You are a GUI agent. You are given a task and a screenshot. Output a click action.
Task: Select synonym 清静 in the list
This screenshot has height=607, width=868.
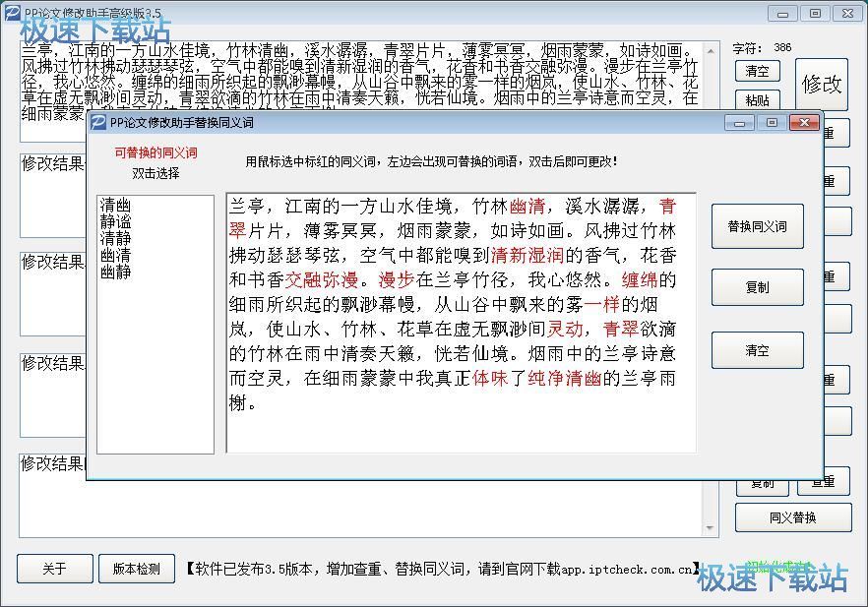(116, 238)
